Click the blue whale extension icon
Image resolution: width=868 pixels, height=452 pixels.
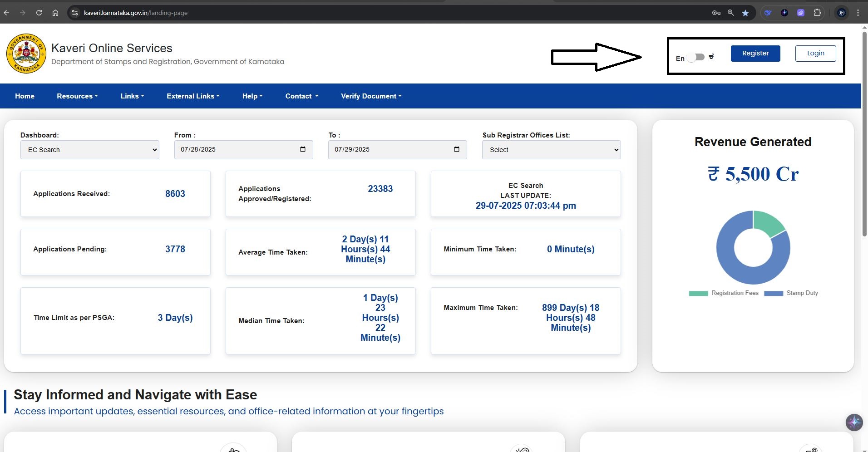tap(768, 13)
